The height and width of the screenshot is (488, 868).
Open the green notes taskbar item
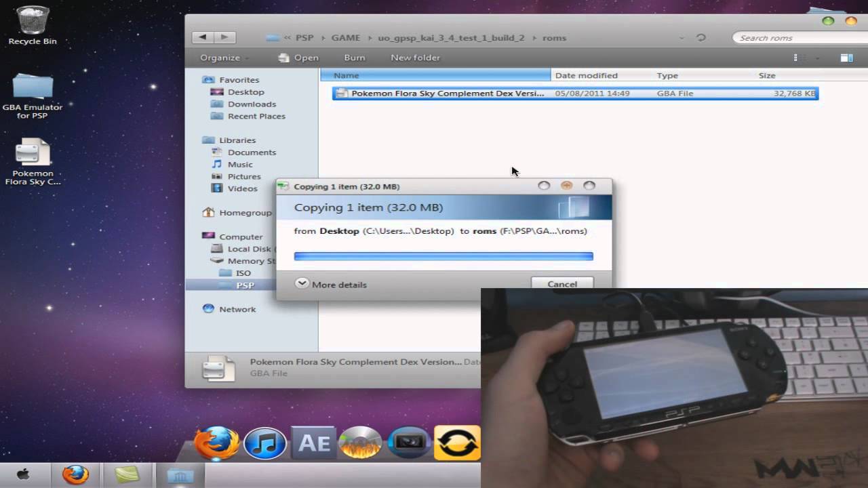click(127, 475)
